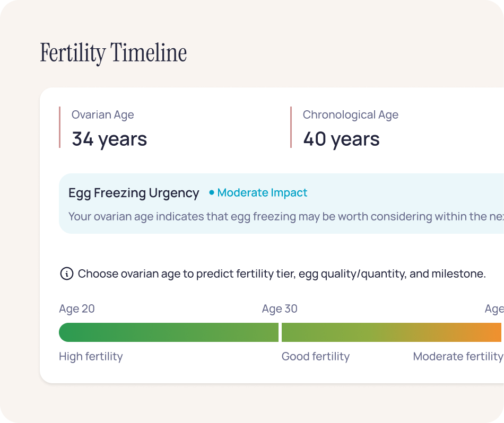Open the Egg Freezing Urgency title

pos(134,193)
